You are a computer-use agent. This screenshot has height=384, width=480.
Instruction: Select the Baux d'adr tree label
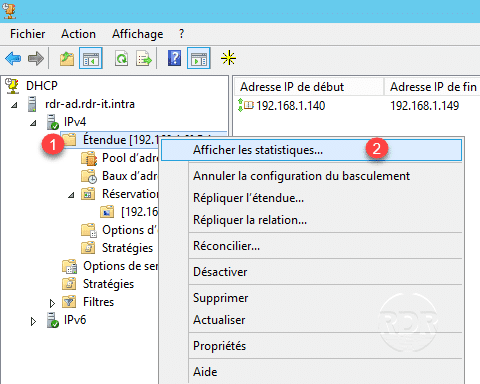[130, 176]
